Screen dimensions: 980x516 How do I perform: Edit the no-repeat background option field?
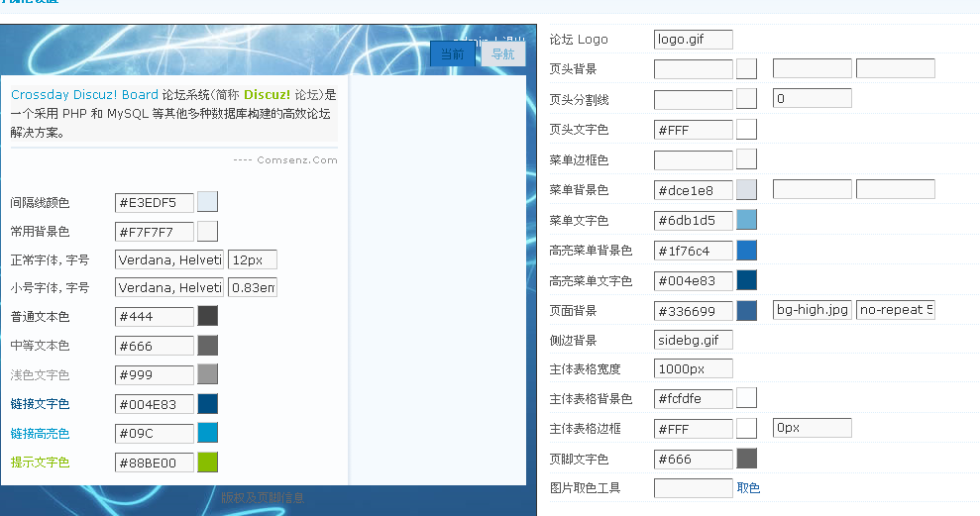click(896, 310)
